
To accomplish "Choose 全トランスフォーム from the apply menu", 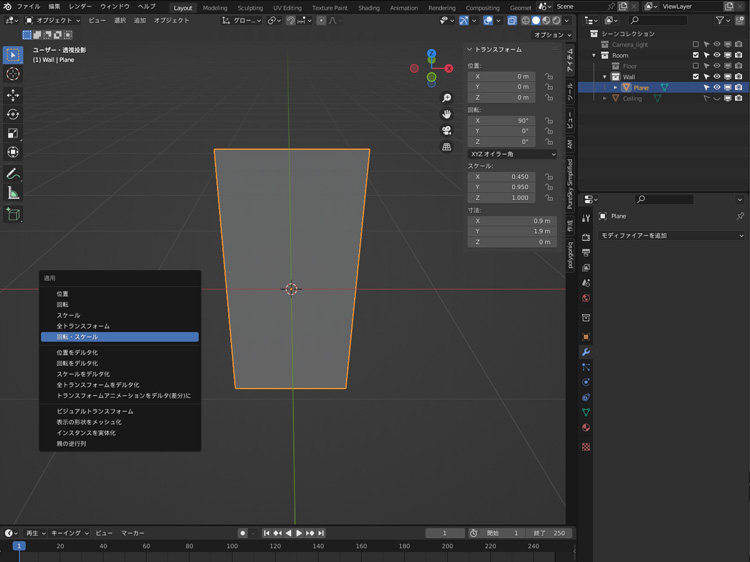I will (83, 326).
